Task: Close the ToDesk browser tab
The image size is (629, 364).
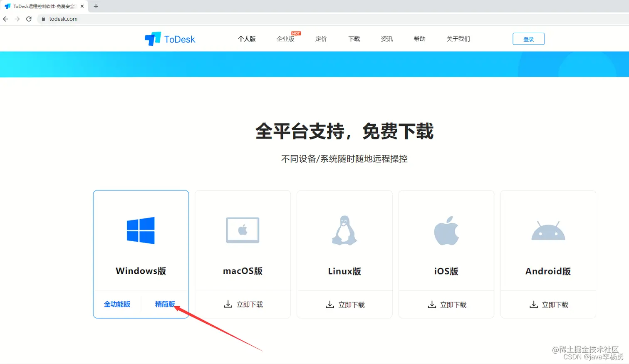Action: pos(82,6)
